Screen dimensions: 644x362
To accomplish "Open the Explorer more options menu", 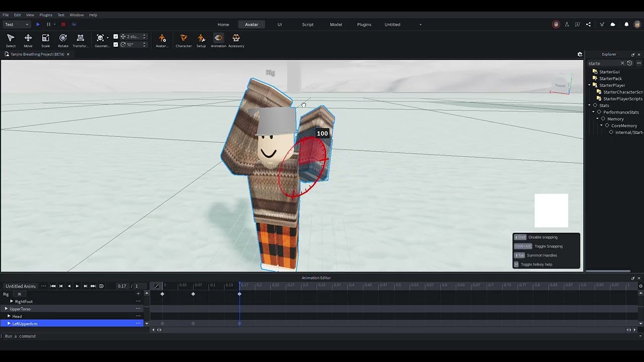I will click(x=639, y=63).
